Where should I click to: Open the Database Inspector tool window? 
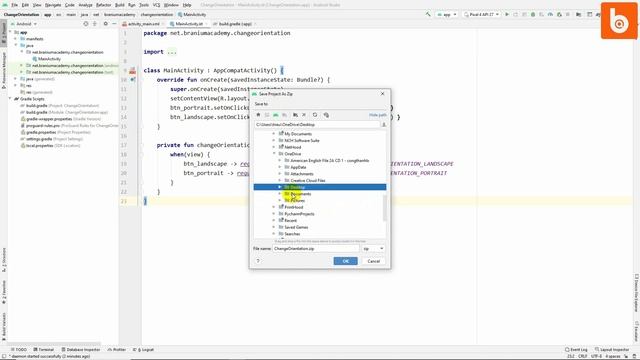[x=81, y=350]
